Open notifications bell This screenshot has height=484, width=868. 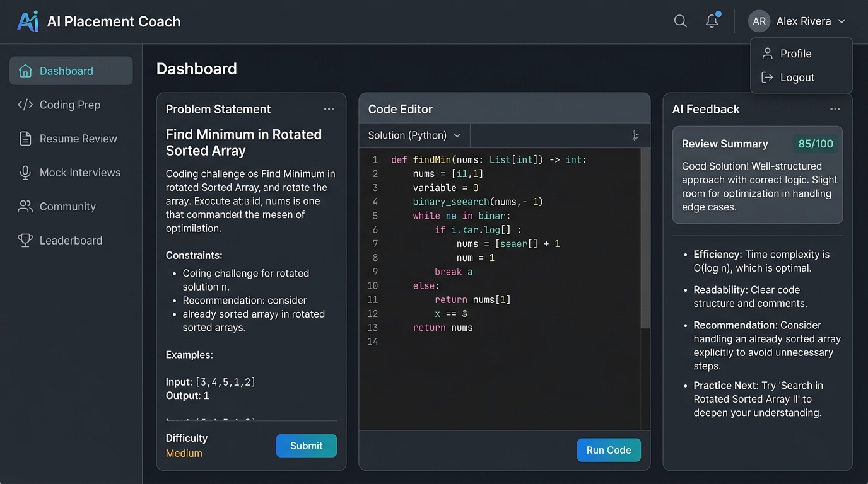pos(712,21)
